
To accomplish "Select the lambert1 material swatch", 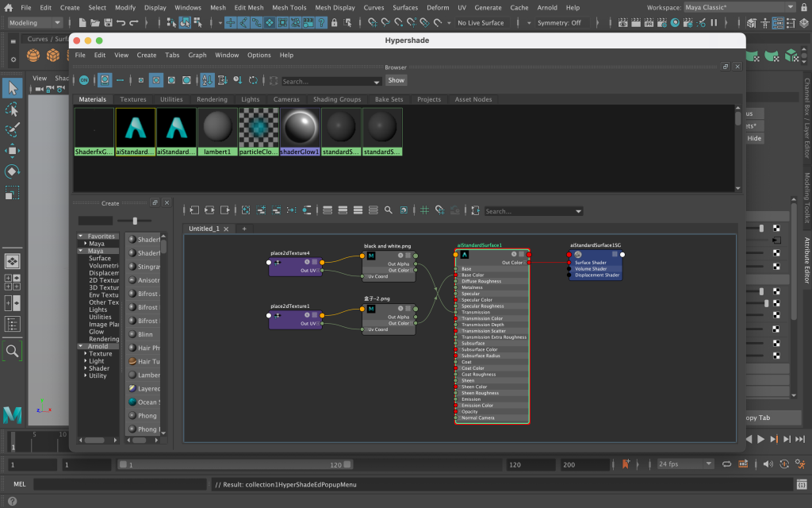I will [x=217, y=132].
